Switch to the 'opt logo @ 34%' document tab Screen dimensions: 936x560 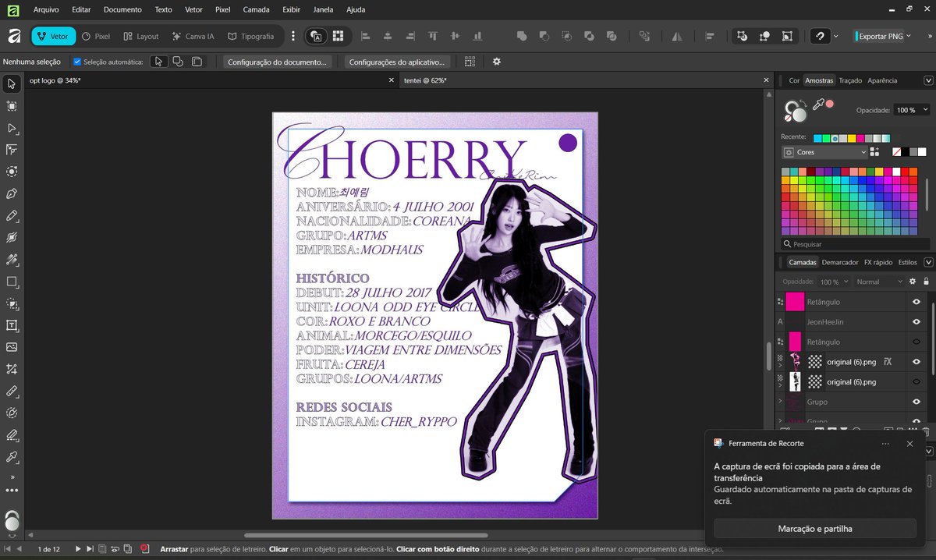tap(55, 80)
